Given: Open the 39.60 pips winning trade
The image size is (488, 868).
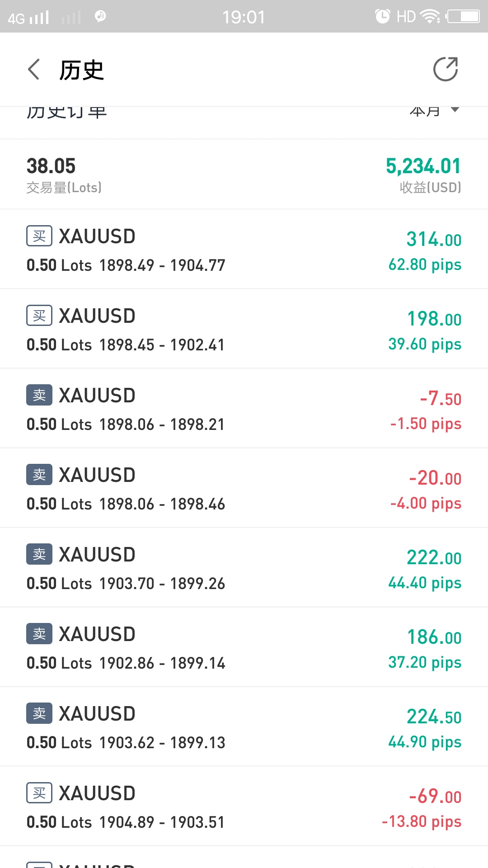Looking at the screenshot, I should point(244,329).
